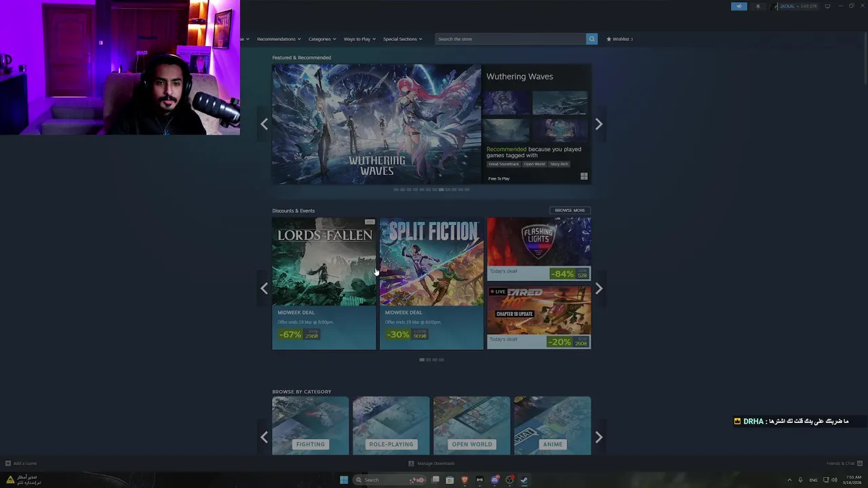Open the Special Sections dropdown
The image size is (868, 488).
402,39
